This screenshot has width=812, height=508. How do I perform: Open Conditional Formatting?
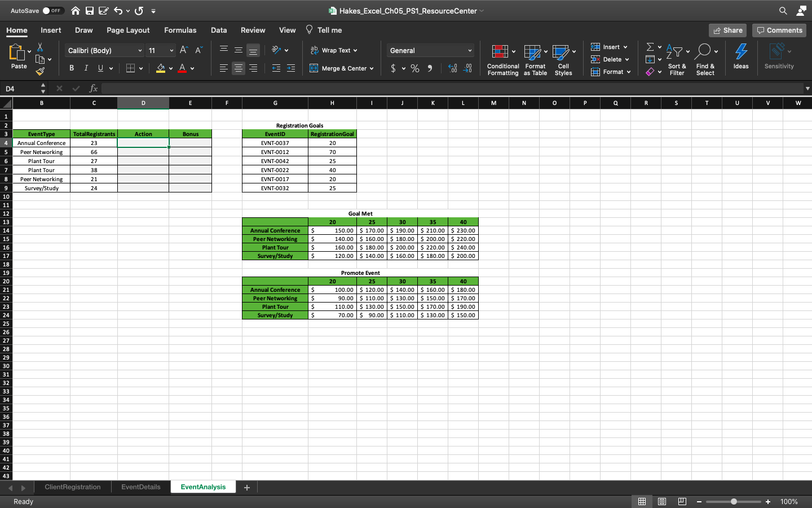pos(502,59)
